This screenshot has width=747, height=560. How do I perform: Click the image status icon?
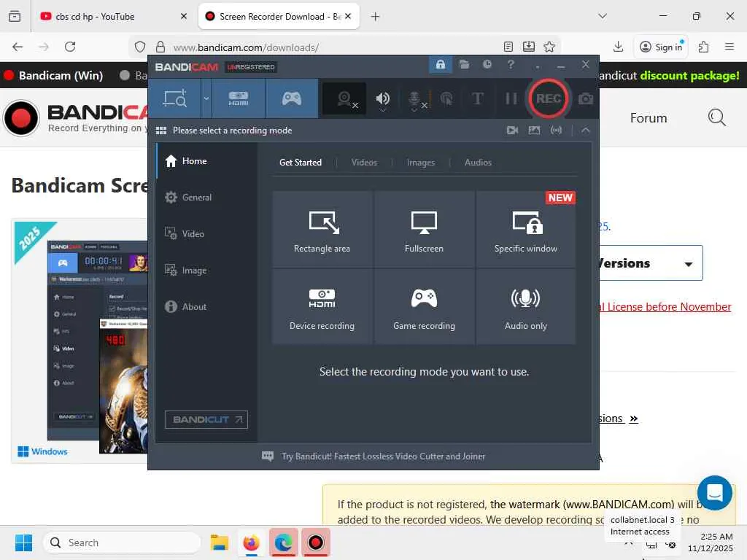[x=534, y=130]
